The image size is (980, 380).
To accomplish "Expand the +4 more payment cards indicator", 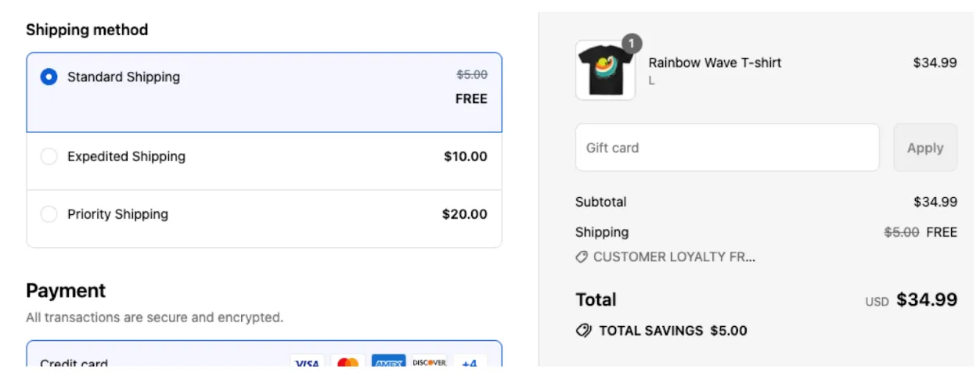I will 470,363.
